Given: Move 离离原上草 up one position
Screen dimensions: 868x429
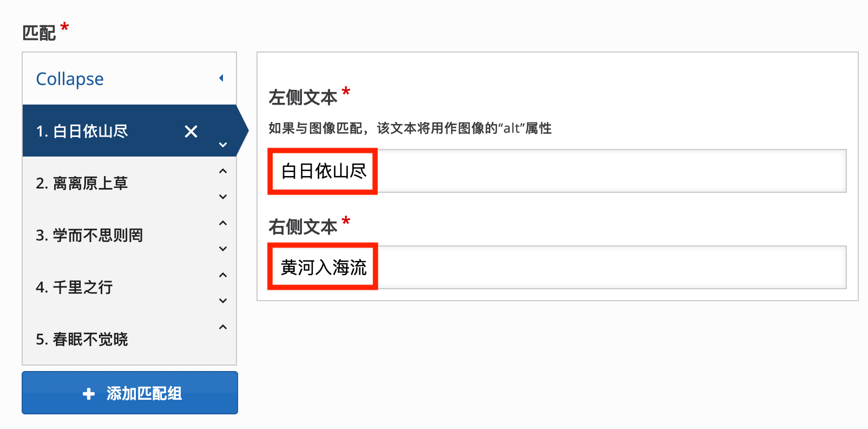Looking at the screenshot, I should 222,170.
